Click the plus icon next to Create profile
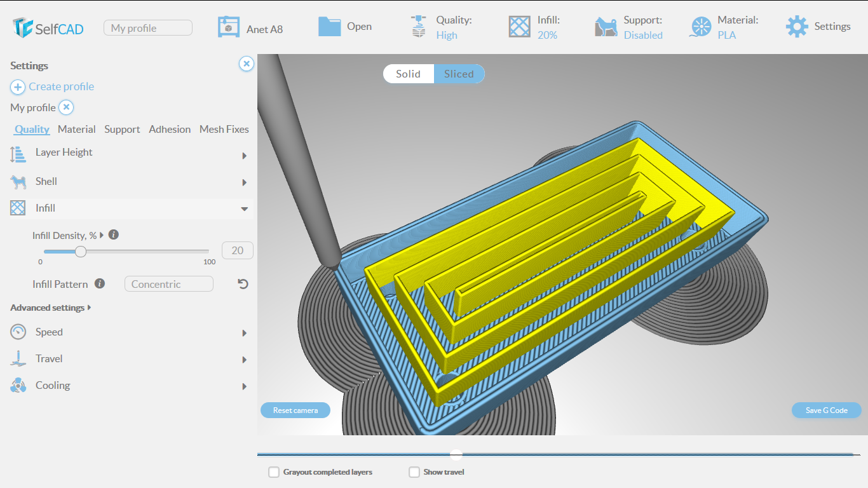The image size is (868, 488). [18, 87]
